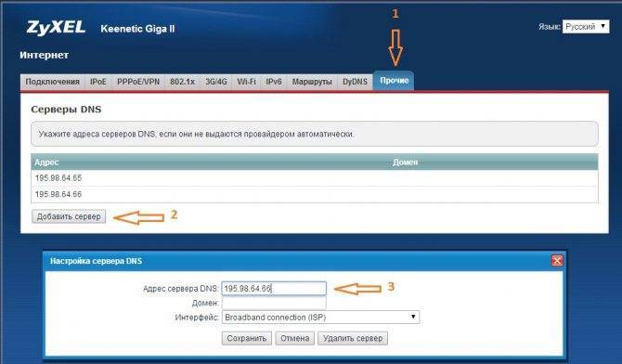Select the Прочие tab
622x364 pixels.
point(394,81)
